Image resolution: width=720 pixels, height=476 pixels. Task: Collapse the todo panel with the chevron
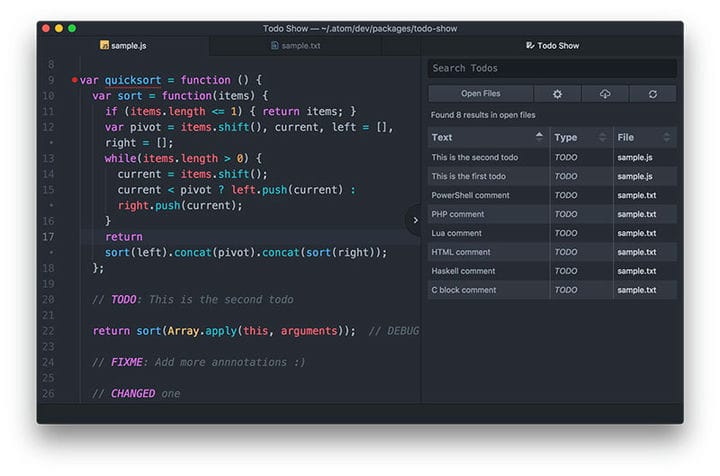415,220
